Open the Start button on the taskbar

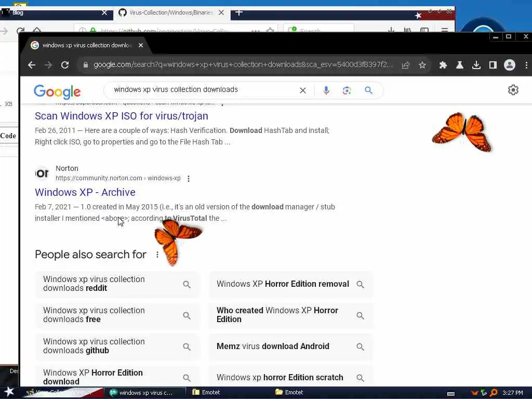click(x=9, y=392)
